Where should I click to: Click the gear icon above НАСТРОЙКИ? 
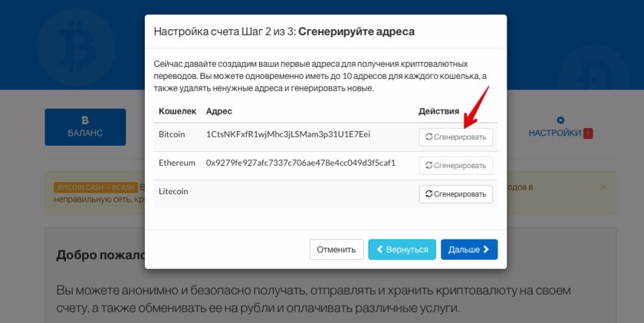560,120
